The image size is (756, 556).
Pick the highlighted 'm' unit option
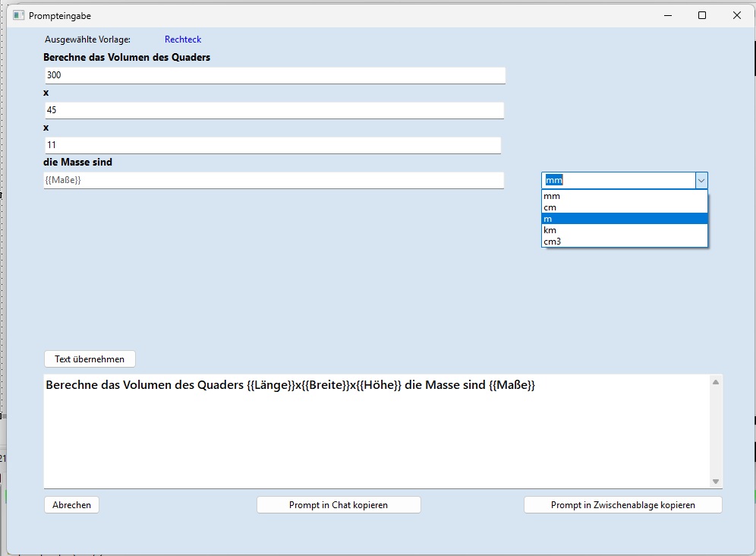point(624,219)
